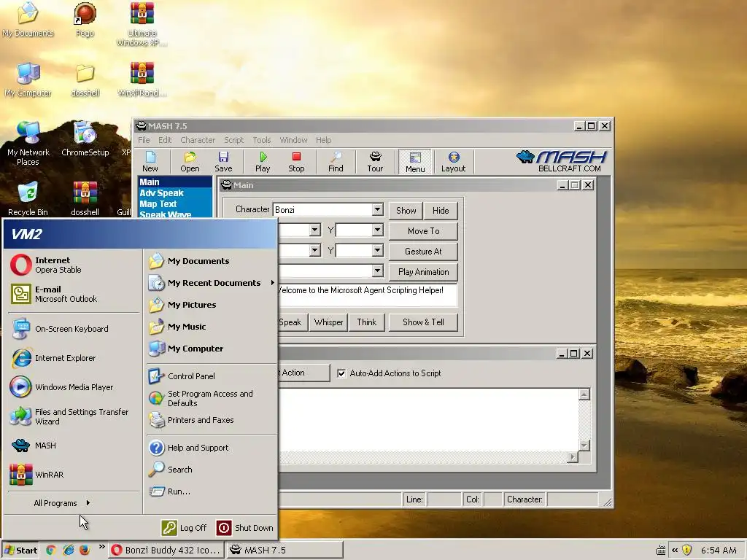This screenshot has height=560, width=747.
Task: Open the Edit menu in MASH
Action: coord(165,140)
